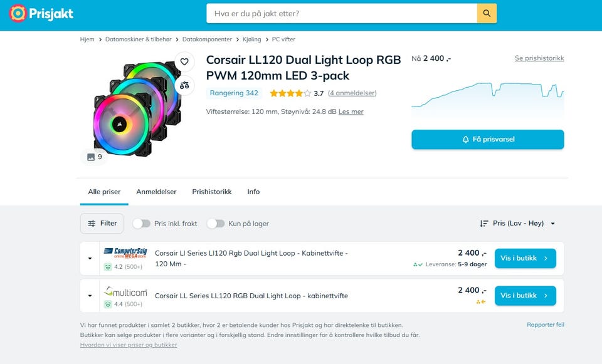The width and height of the screenshot is (602, 364).
Task: Click the yellow search magnifier button
Action: click(487, 13)
